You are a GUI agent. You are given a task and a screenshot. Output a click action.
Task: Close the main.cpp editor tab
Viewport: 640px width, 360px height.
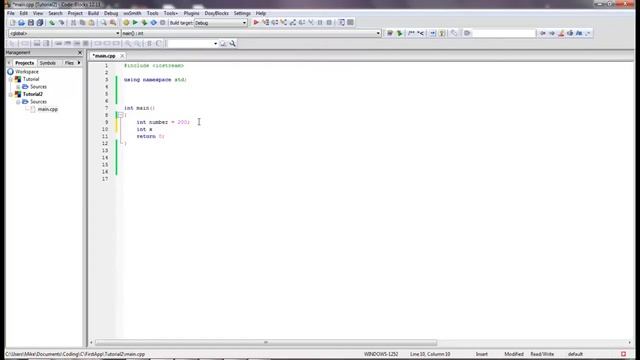[x=122, y=56]
